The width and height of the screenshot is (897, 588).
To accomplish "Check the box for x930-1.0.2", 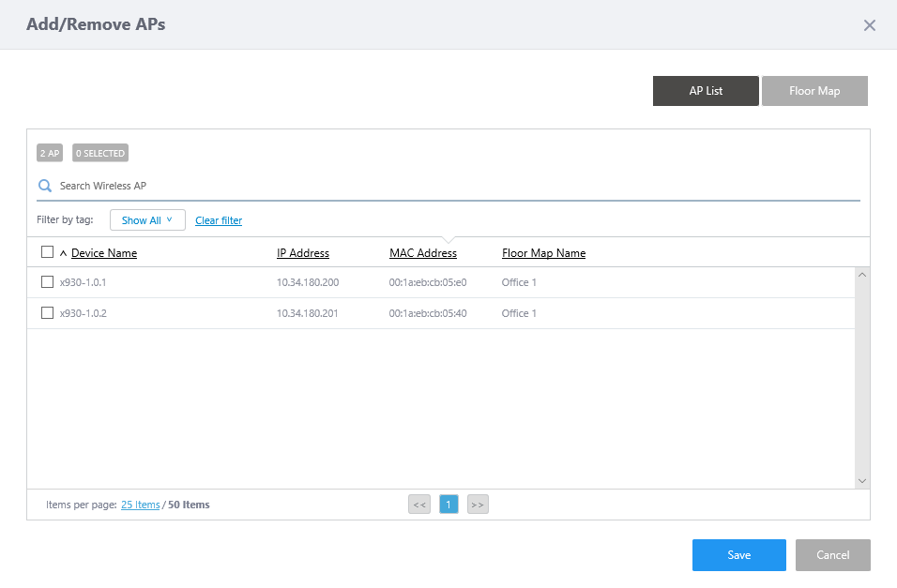I will (x=48, y=313).
